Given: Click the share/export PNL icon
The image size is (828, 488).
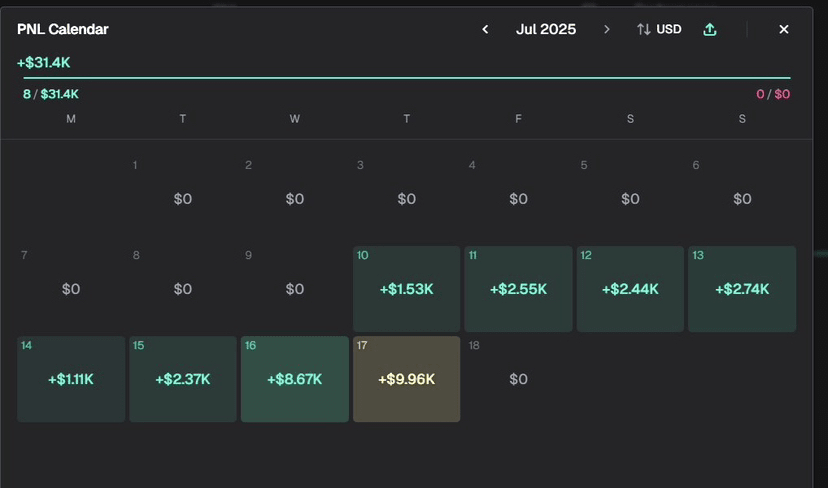Looking at the screenshot, I should click(x=710, y=30).
